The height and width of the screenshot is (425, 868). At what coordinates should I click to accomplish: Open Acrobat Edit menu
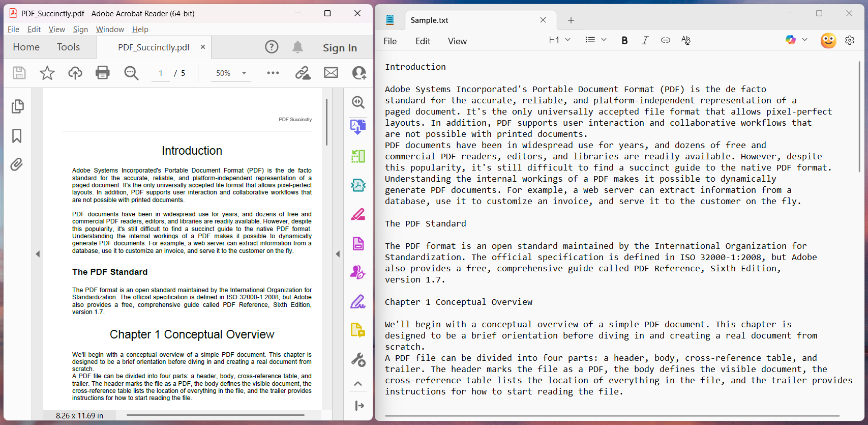pyautogui.click(x=34, y=30)
